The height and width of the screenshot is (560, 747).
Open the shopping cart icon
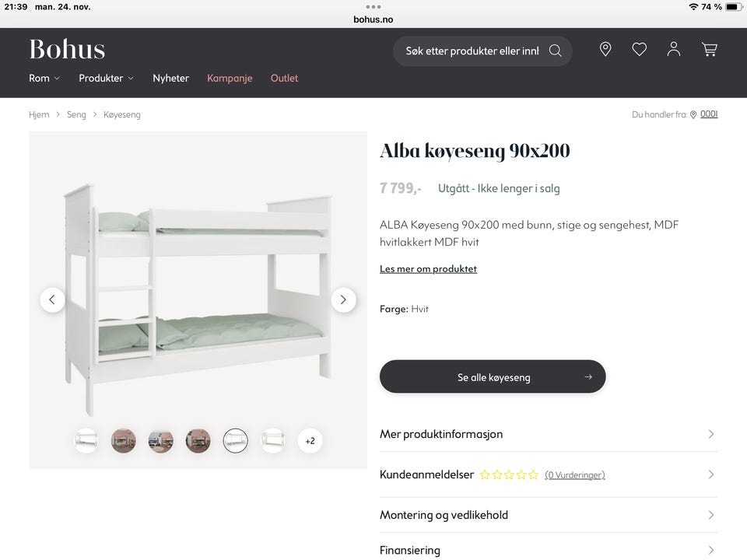709,49
